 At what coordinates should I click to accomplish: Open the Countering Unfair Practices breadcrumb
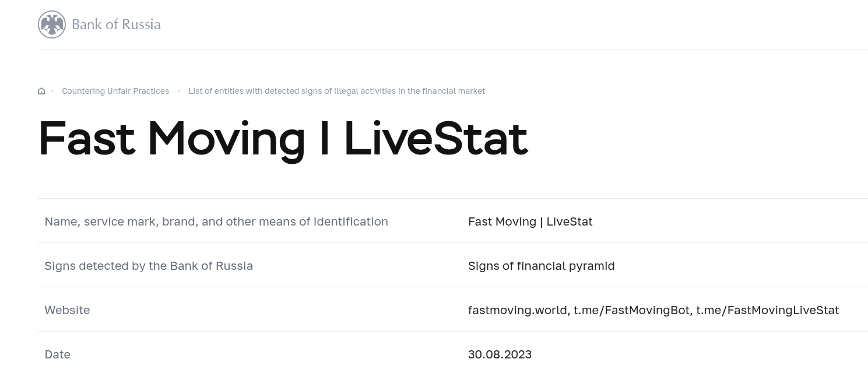coord(115,91)
